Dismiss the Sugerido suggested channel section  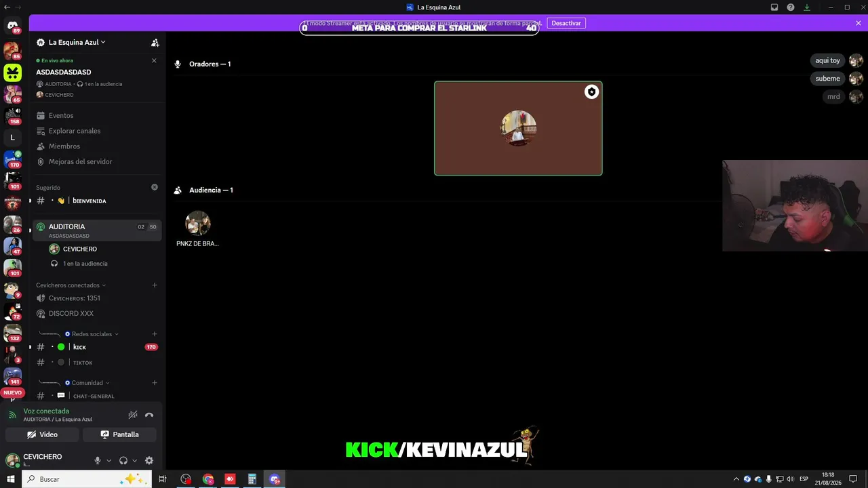[x=155, y=187]
